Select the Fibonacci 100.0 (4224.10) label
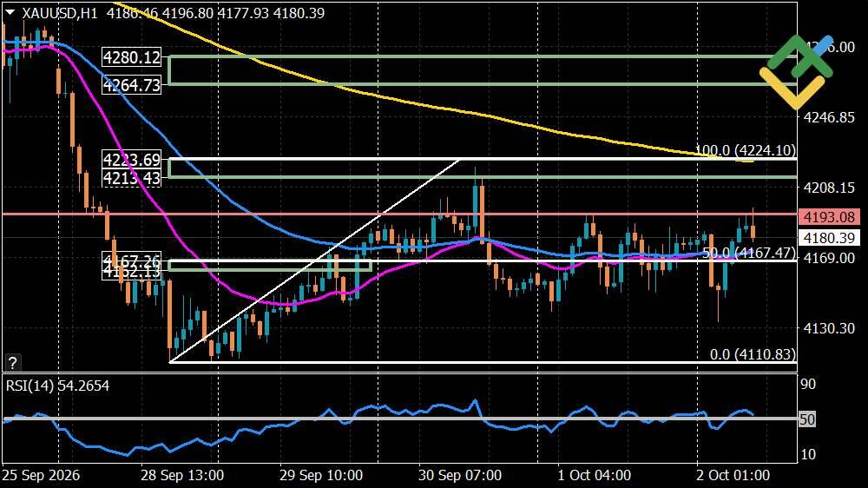Viewport: 868px width, 488px height. (x=745, y=150)
